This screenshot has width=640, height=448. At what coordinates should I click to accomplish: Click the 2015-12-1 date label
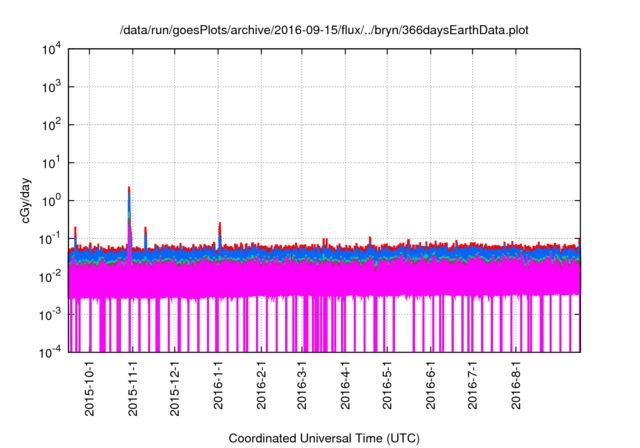click(175, 388)
